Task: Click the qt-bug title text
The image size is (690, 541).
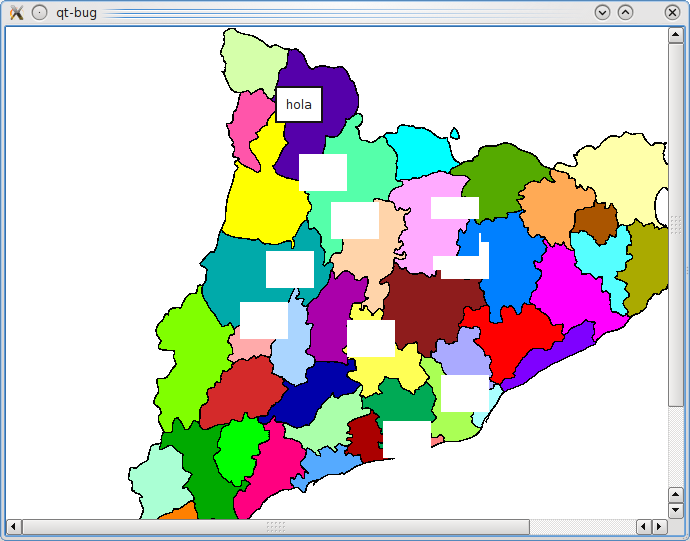Action: coord(77,12)
